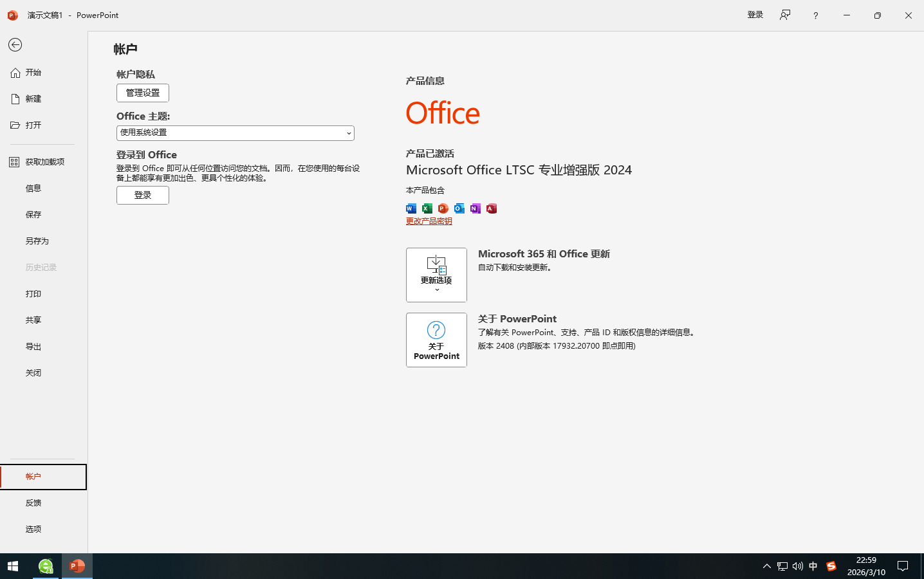The image size is (924, 579).
Task: Open help with the question mark icon
Action: click(816, 15)
